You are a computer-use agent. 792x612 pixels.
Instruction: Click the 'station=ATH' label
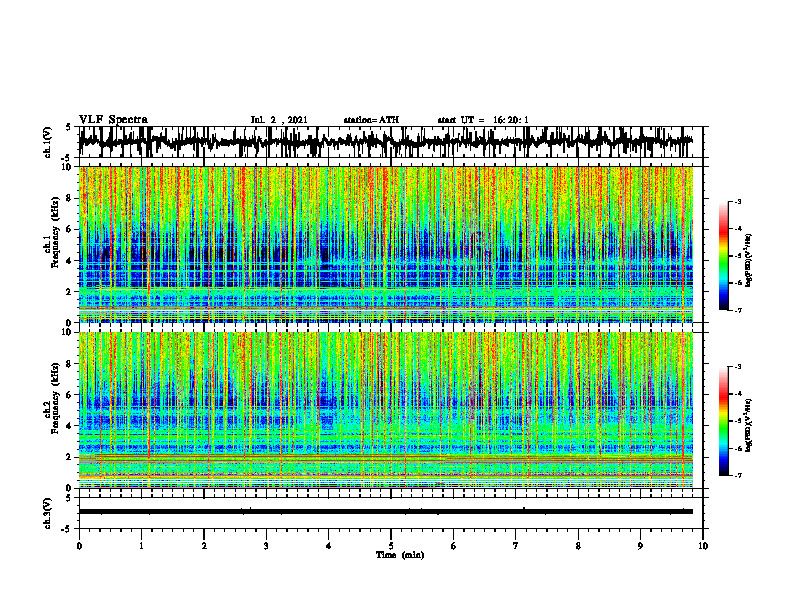click(x=371, y=120)
